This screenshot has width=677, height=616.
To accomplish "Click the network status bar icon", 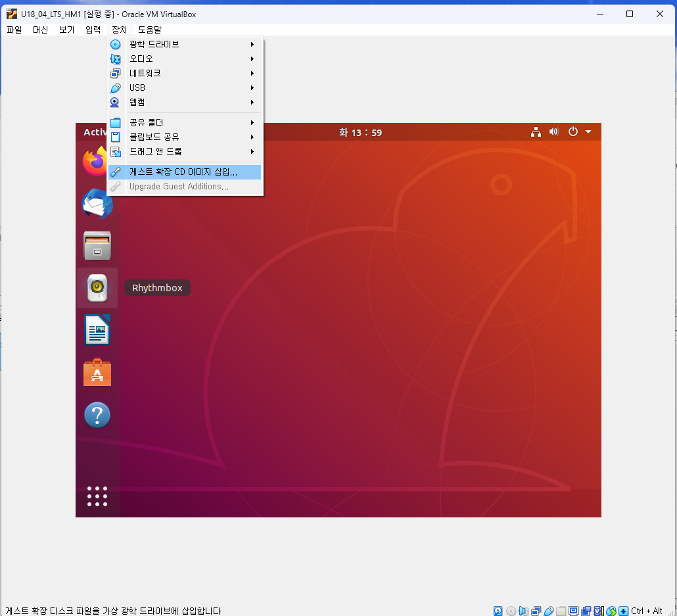I will 536,611.
